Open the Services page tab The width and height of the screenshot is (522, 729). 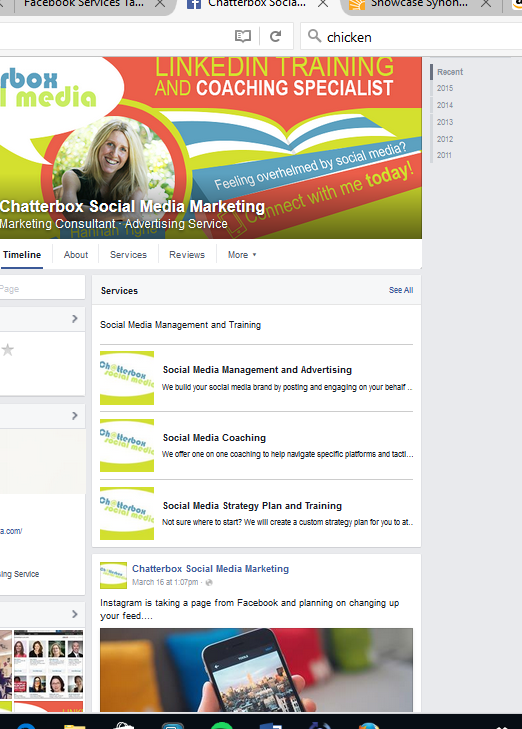[128, 255]
